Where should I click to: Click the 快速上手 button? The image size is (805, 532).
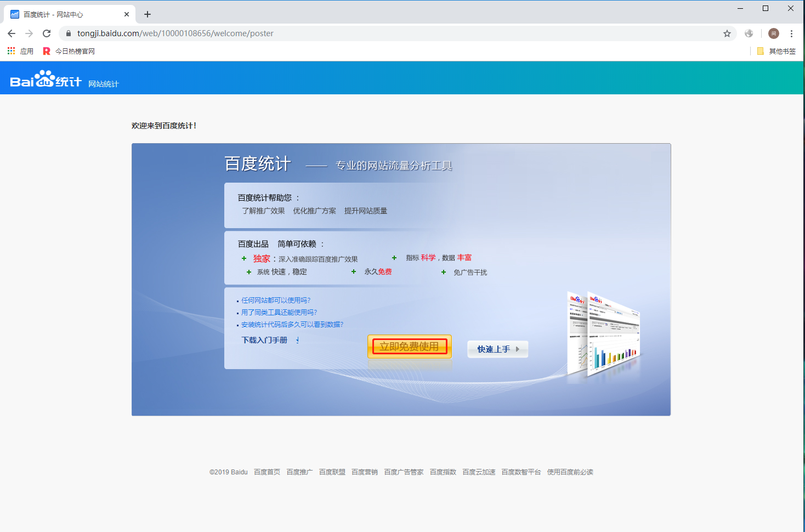[x=498, y=349]
